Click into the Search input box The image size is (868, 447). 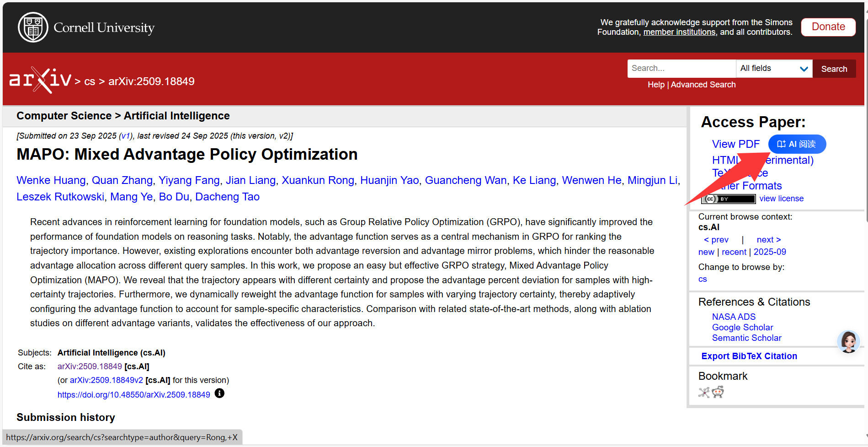[x=682, y=69]
